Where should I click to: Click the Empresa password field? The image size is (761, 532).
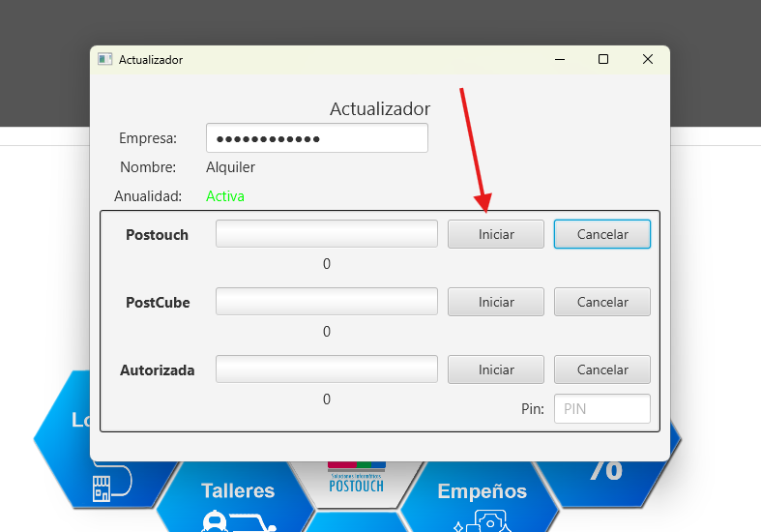[x=316, y=138]
